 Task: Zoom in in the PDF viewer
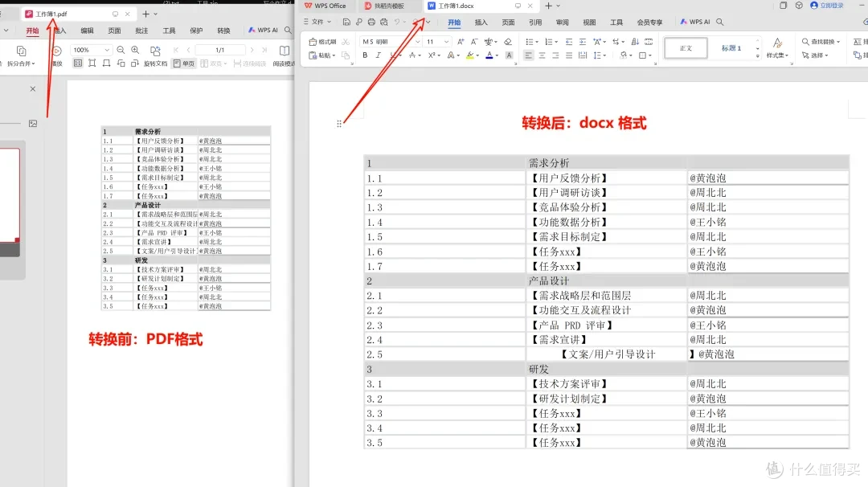point(135,50)
